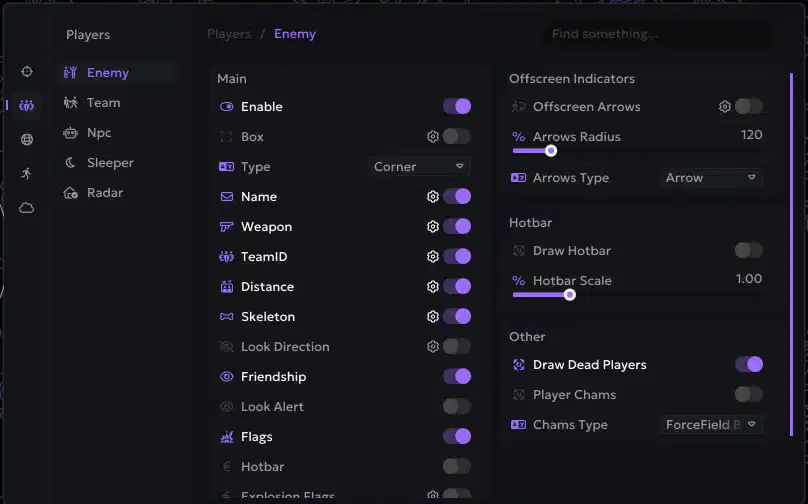Open the Radar section
This screenshot has width=808, height=504.
(x=106, y=193)
